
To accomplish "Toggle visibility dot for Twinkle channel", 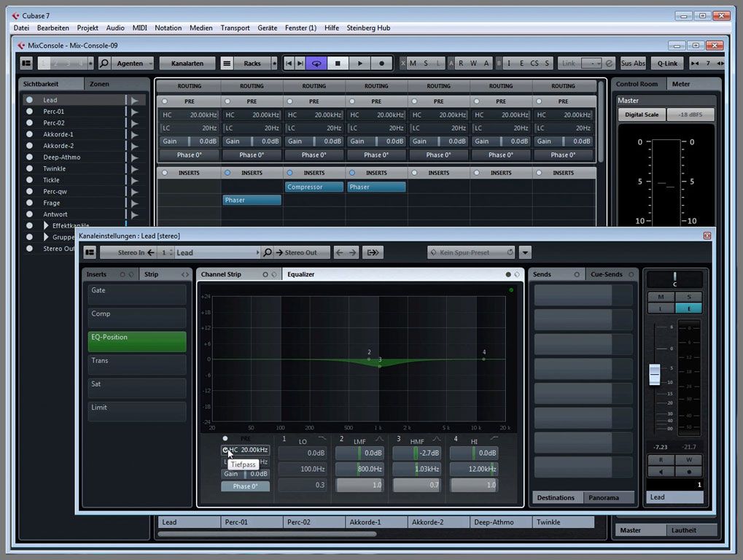I will click(29, 168).
